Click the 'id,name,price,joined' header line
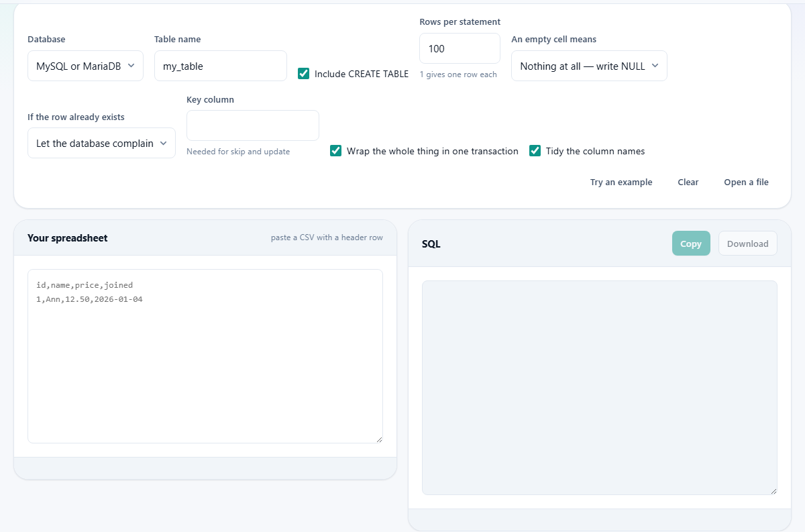Screen dimensions: 805x532 coord(85,285)
